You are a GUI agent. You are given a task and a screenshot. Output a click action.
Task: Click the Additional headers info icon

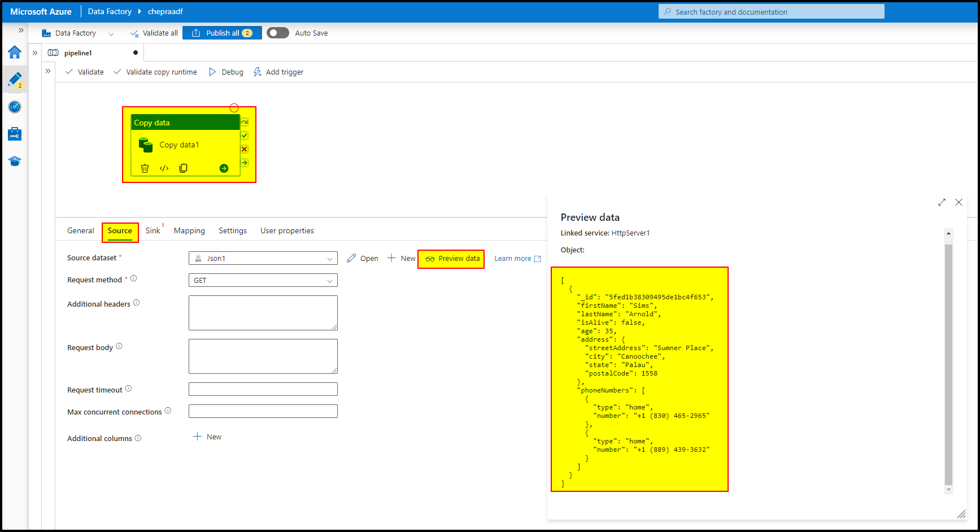(x=136, y=303)
